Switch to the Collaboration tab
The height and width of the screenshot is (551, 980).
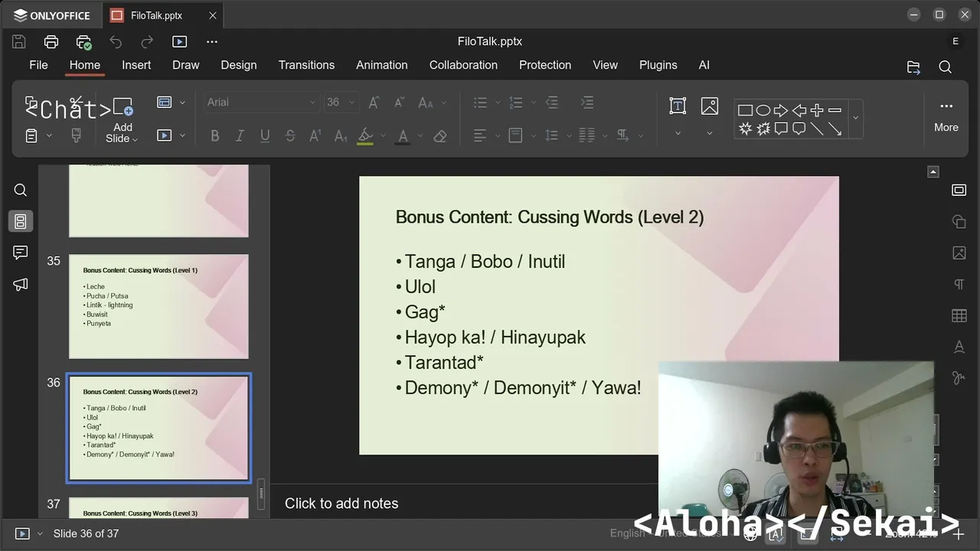point(463,65)
